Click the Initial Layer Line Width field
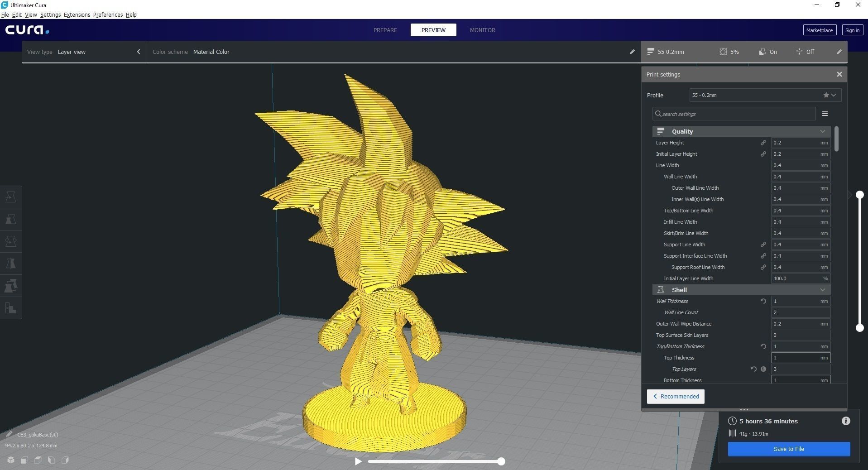868x470 pixels. [x=801, y=278]
